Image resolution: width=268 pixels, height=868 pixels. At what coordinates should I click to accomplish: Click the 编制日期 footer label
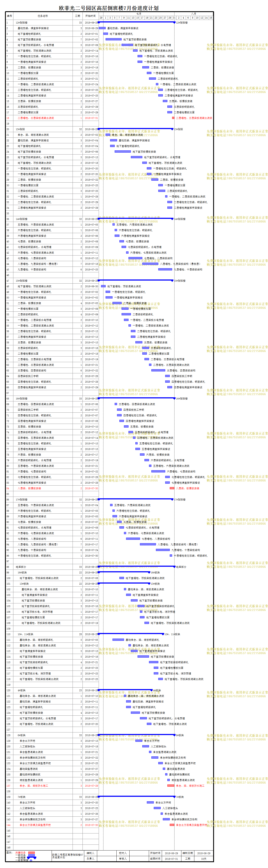(188, 853)
